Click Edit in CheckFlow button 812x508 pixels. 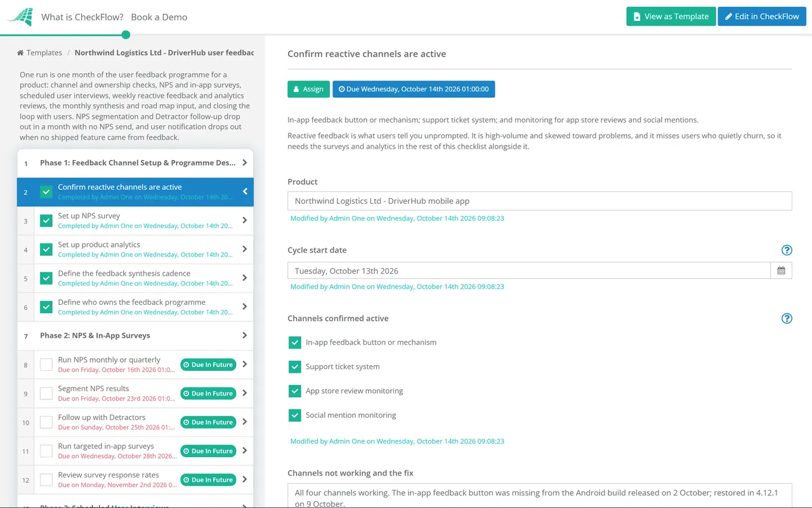(x=762, y=17)
